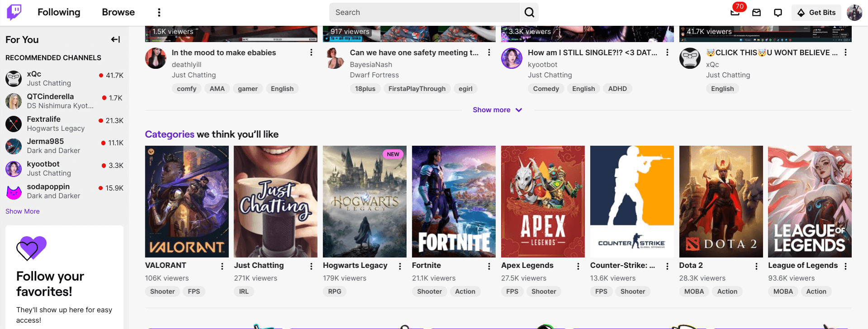This screenshot has width=868, height=329.
Task: Open options dots for xQc stream card
Action: 845,52
